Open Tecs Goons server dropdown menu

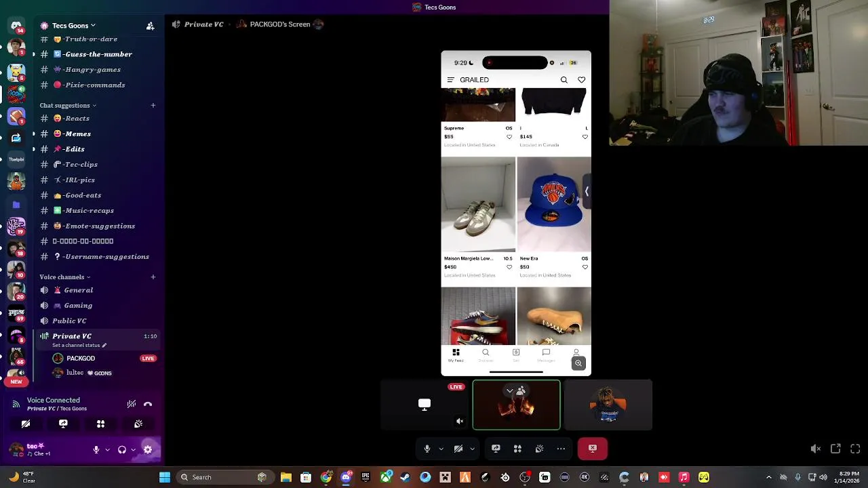pyautogui.click(x=73, y=26)
